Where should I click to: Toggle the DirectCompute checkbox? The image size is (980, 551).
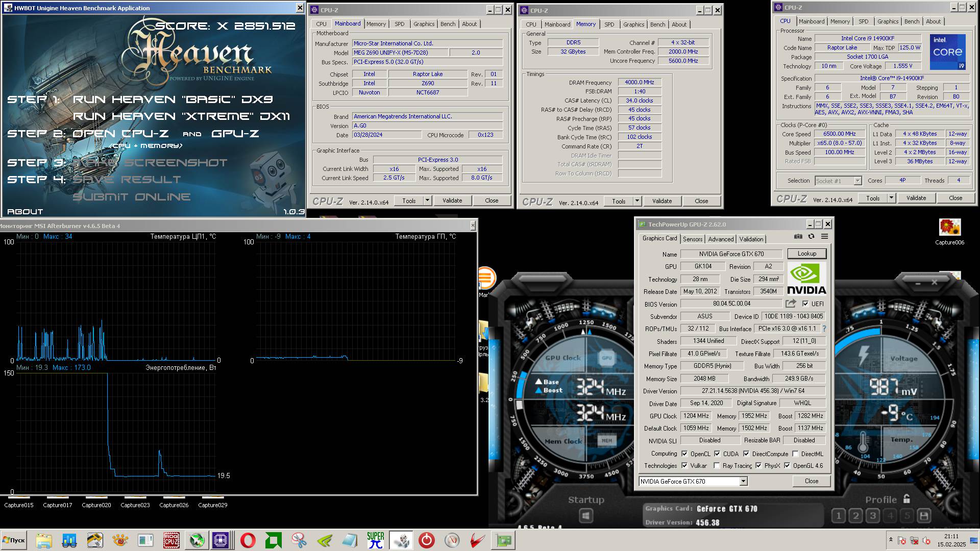coord(746,454)
